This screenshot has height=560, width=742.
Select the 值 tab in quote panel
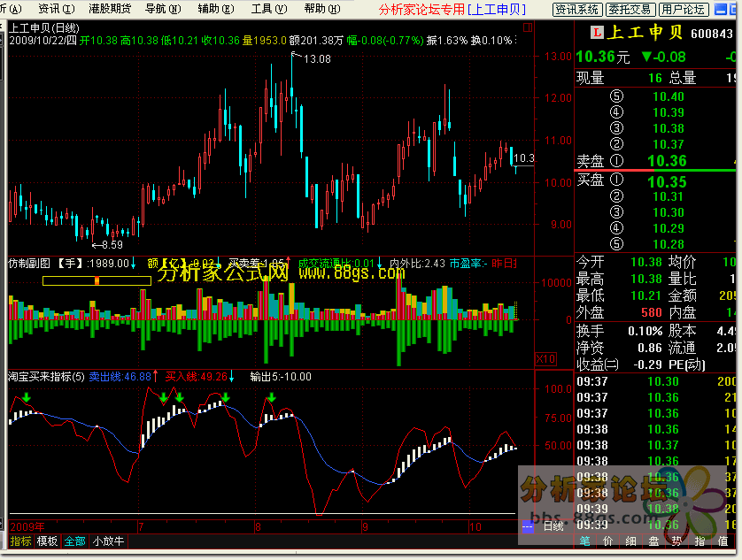(723, 541)
